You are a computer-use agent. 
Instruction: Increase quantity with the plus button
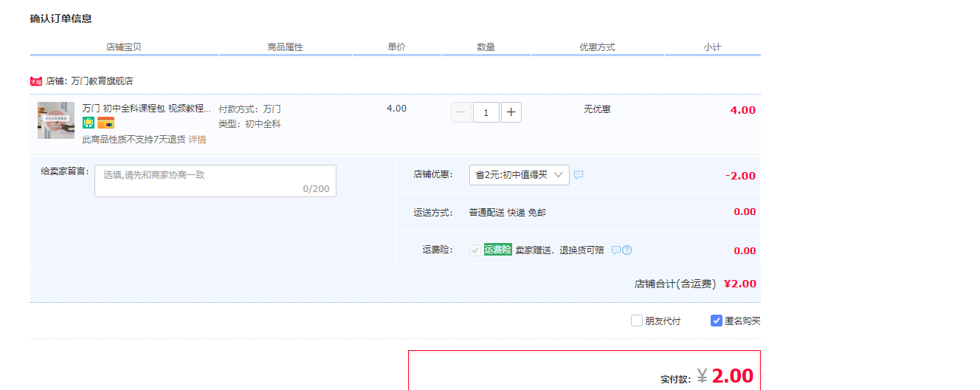[511, 112]
